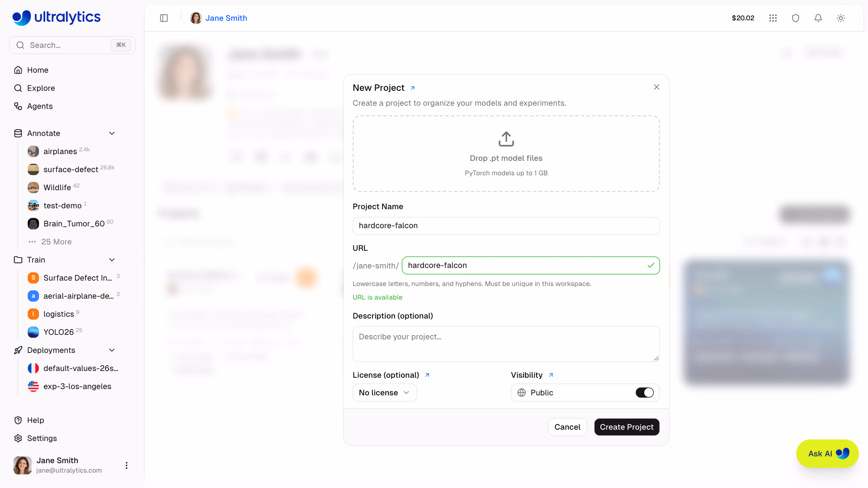868x488 pixels.
Task: Open the No license dropdown
Action: (x=384, y=393)
